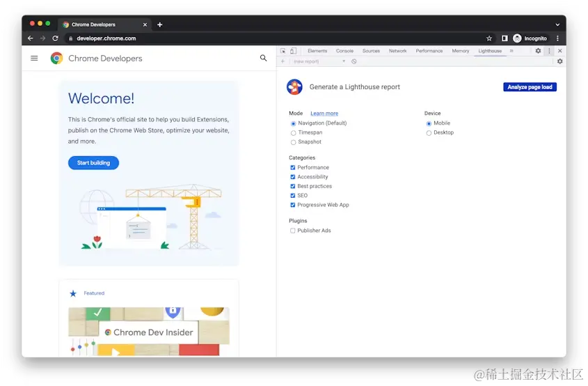The height and width of the screenshot is (386, 588).
Task: Uncheck the Accessibility category
Action: tap(292, 177)
